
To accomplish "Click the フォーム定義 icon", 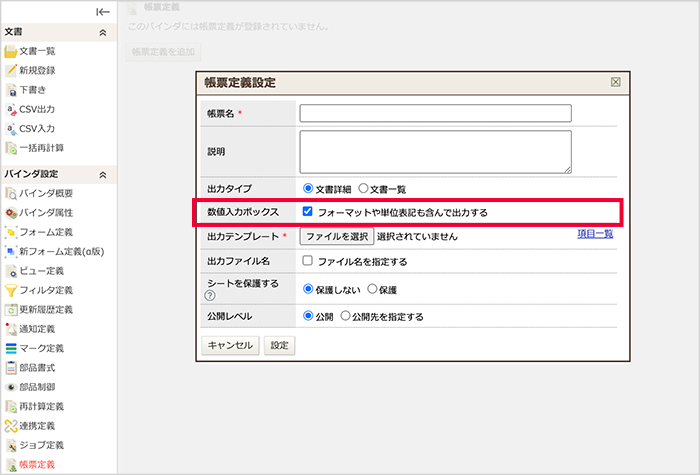I will pos(11,232).
